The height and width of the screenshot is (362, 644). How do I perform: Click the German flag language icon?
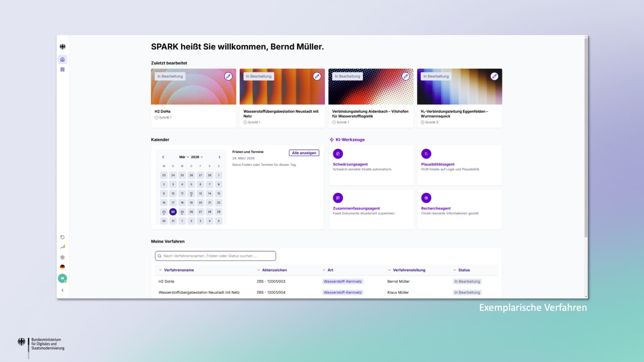[x=62, y=267]
